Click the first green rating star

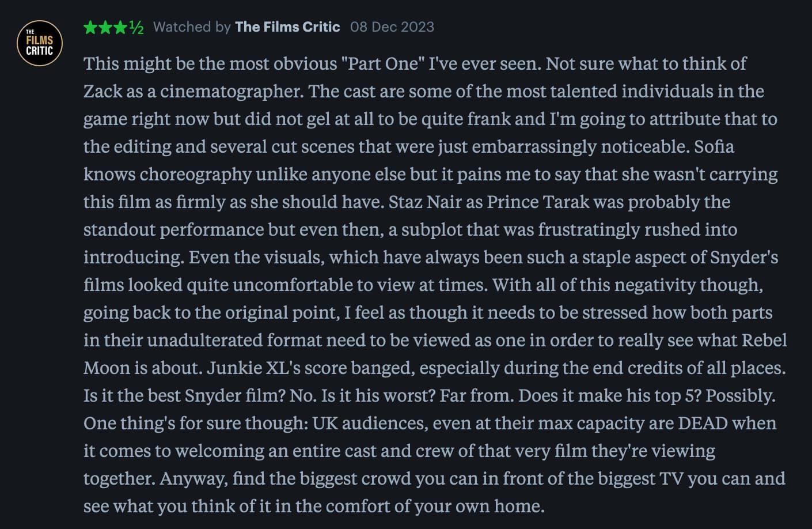[90, 27]
